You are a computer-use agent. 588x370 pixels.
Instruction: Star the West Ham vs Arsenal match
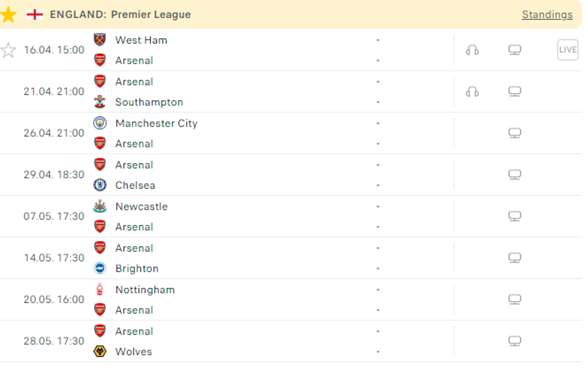coord(8,50)
